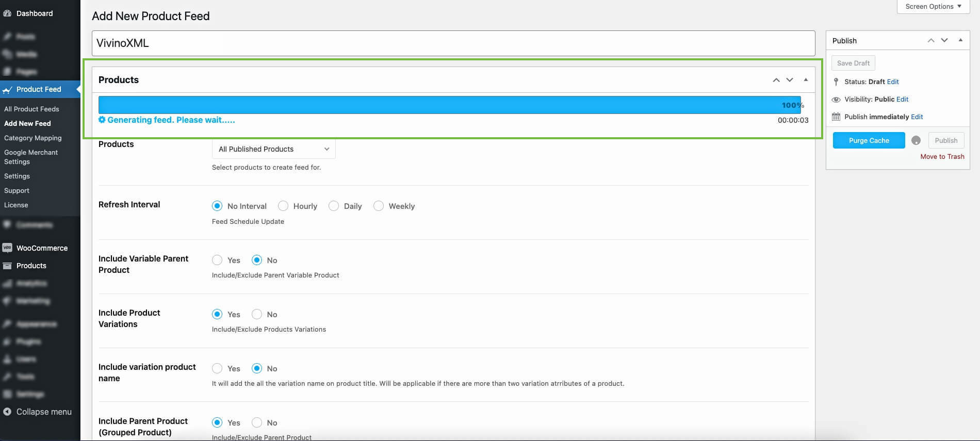Click the Products archive box icon in sidebar
The width and height of the screenshot is (980, 441).
(7, 266)
